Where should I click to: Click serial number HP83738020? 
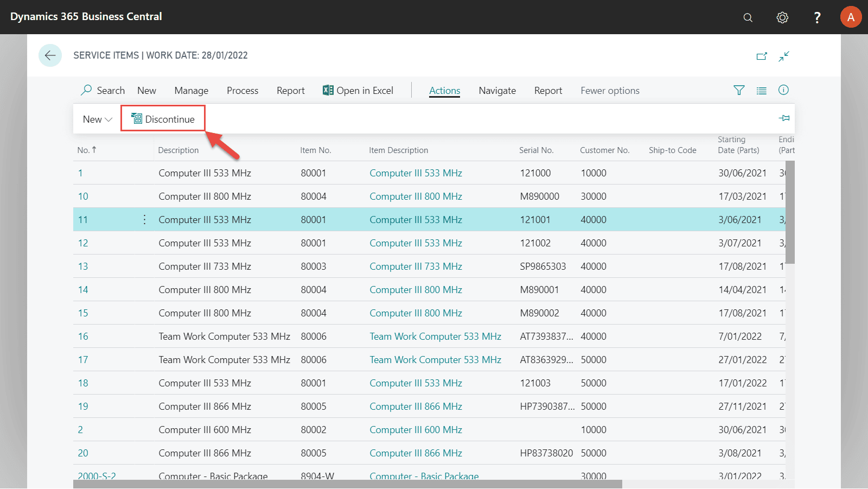546,453
